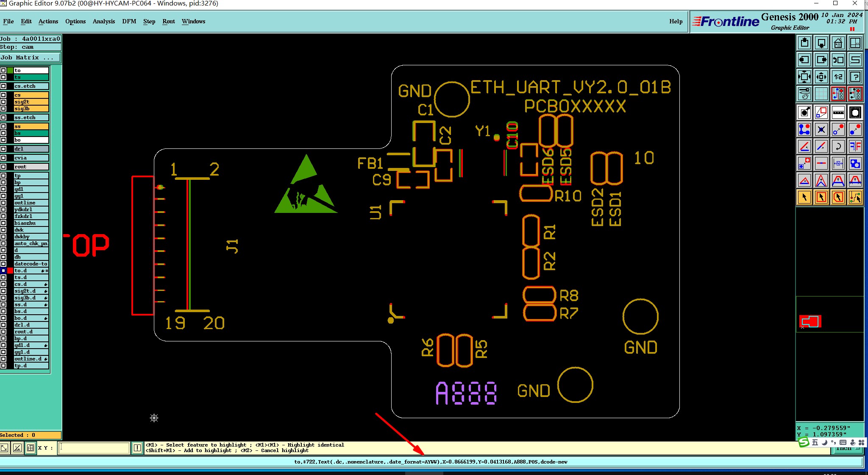Viewport: 868px width, 475px height.
Task: Open the Actions menu
Action: pyautogui.click(x=48, y=21)
